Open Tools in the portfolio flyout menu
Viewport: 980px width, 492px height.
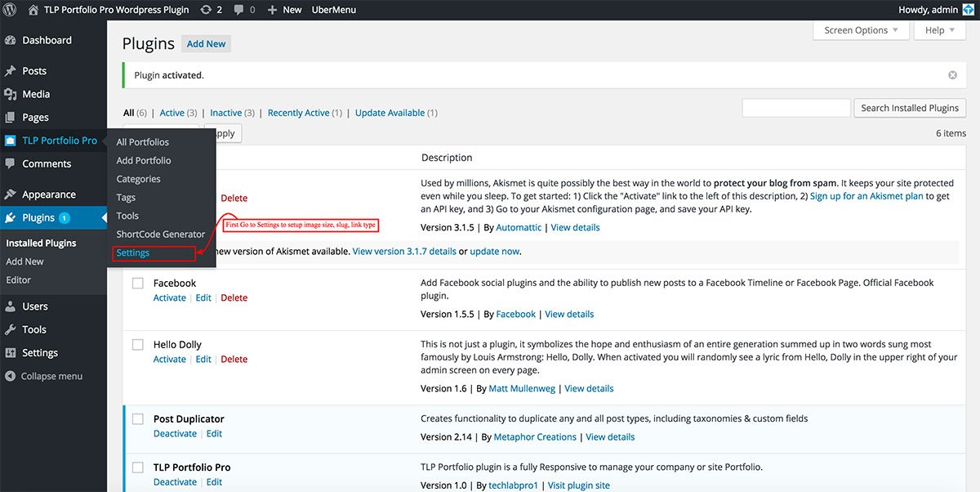point(127,216)
